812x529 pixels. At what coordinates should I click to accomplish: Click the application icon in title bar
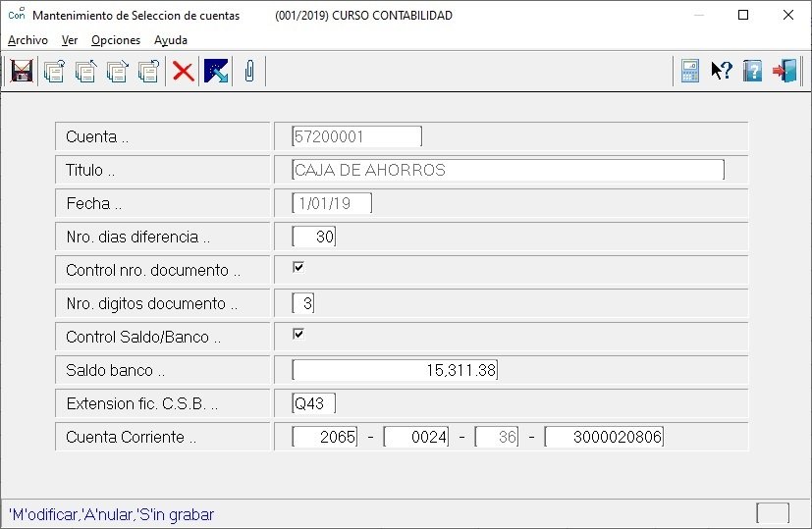click(16, 14)
